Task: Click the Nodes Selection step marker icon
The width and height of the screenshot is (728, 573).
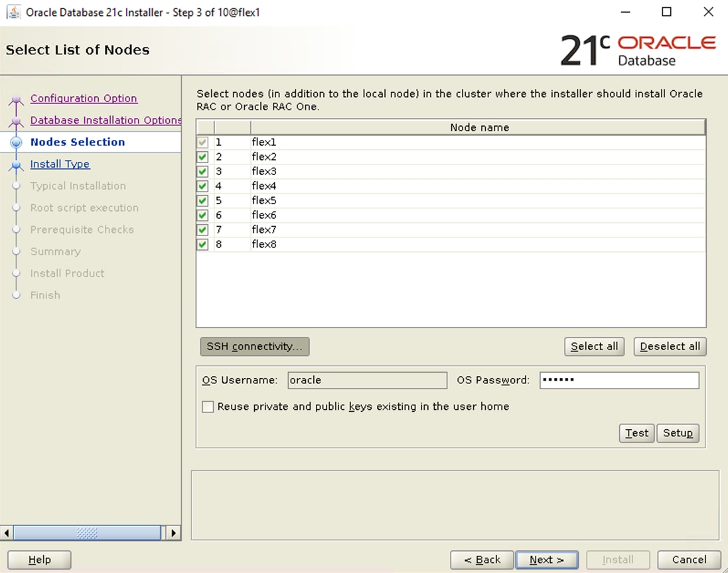Action: click(16, 143)
